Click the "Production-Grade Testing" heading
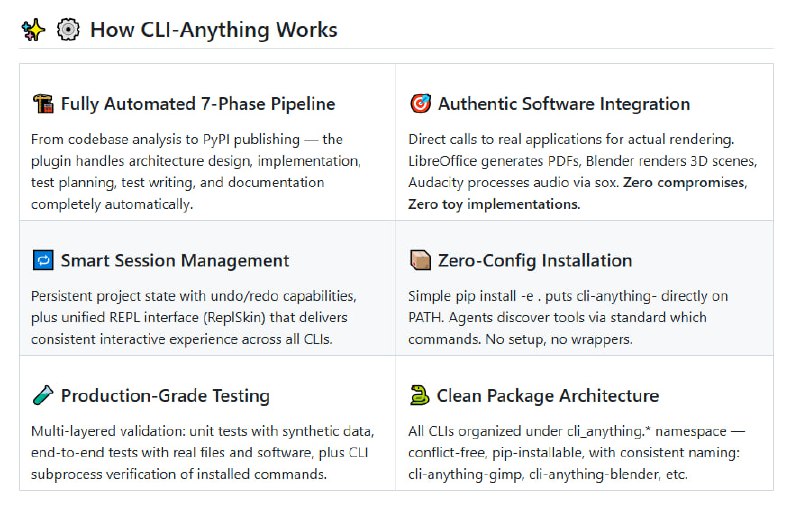Viewport: 800px width, 506px height. point(164,396)
